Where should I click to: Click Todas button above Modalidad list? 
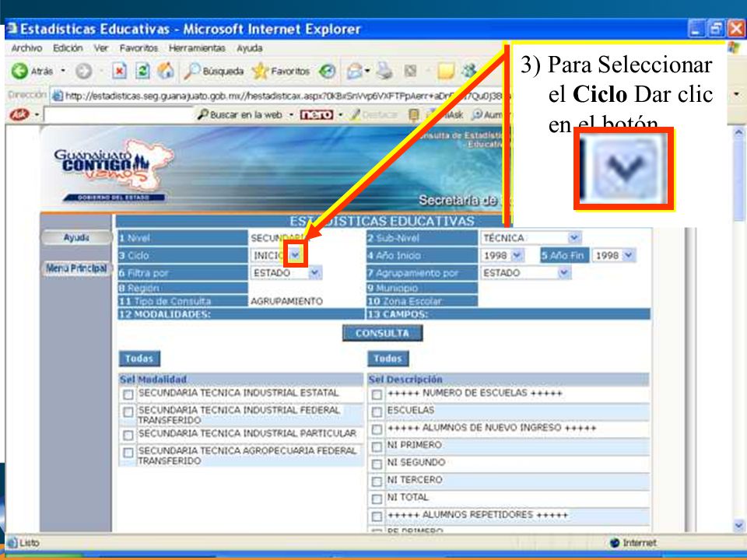point(139,359)
